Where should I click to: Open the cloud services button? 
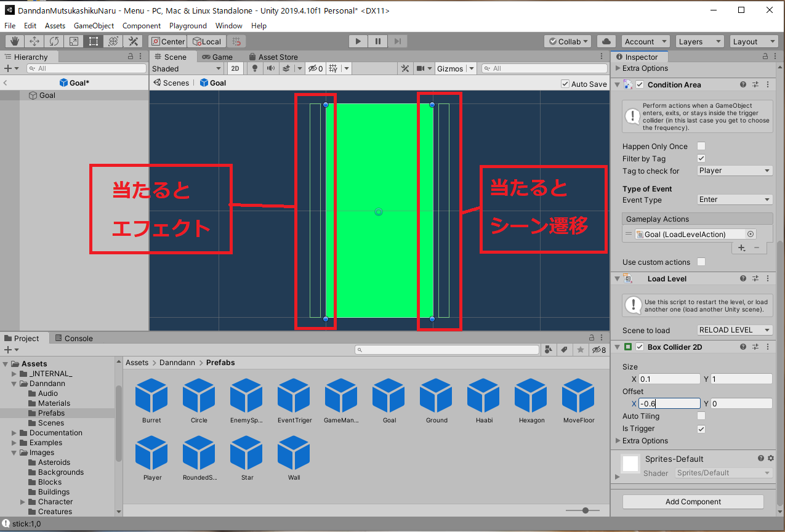[x=606, y=41]
